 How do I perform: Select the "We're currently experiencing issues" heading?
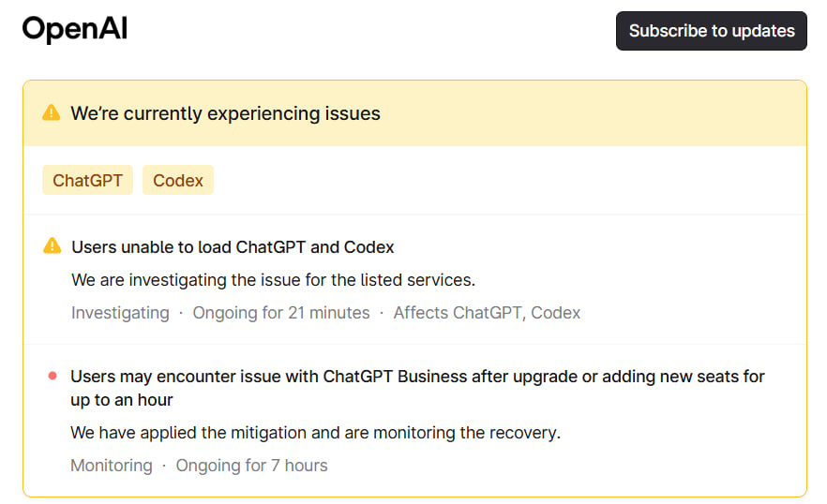tap(225, 113)
